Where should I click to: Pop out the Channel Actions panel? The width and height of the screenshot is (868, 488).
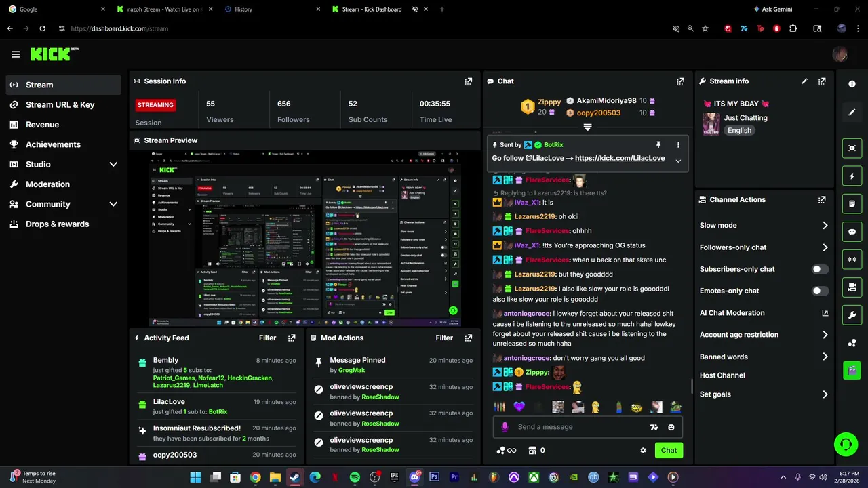(x=822, y=200)
